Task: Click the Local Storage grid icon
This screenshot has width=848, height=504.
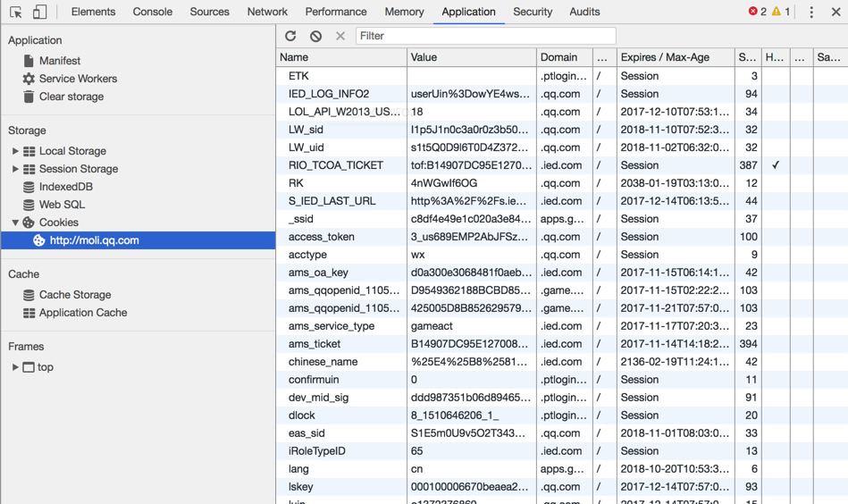Action: pyautogui.click(x=29, y=151)
